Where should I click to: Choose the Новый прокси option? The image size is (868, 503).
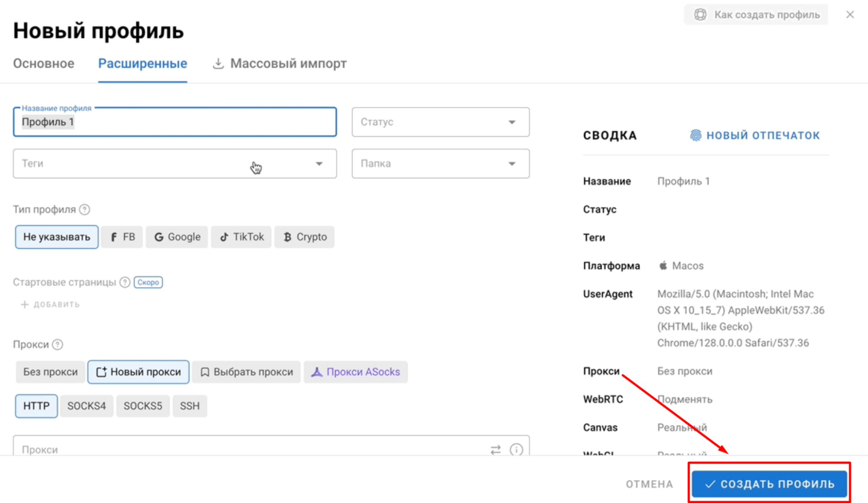tap(139, 372)
